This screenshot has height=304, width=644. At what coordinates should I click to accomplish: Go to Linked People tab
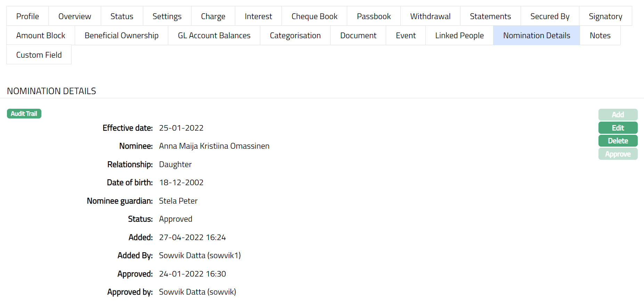pyautogui.click(x=459, y=35)
